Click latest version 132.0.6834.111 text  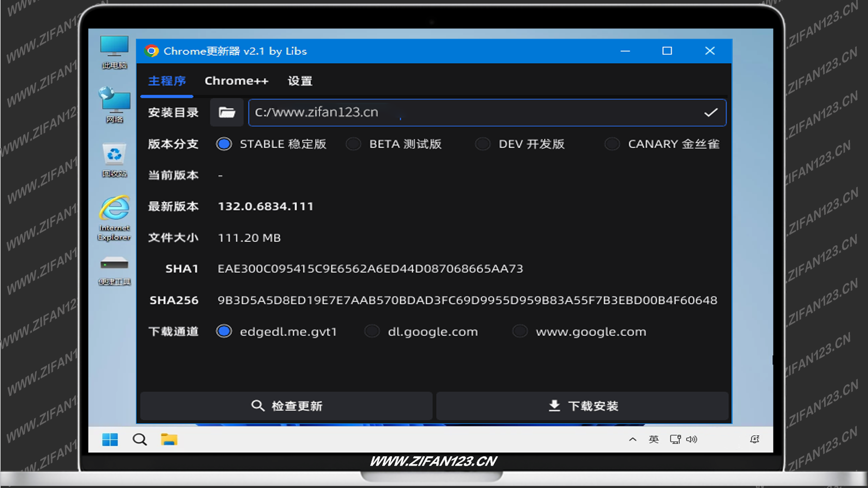point(266,207)
